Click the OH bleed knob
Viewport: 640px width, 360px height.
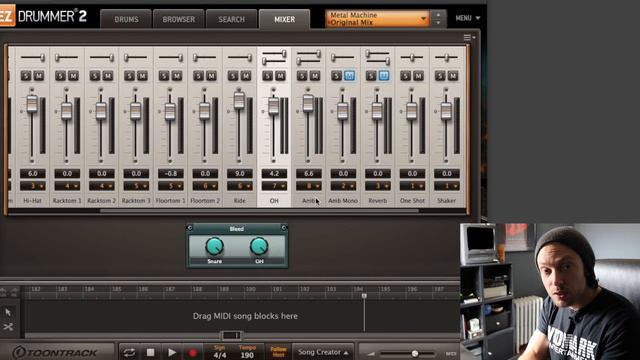(x=259, y=247)
